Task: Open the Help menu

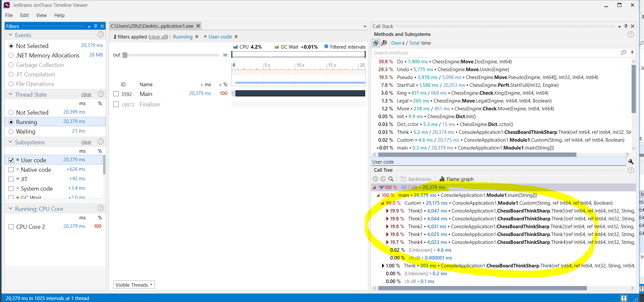Action: (x=59, y=15)
